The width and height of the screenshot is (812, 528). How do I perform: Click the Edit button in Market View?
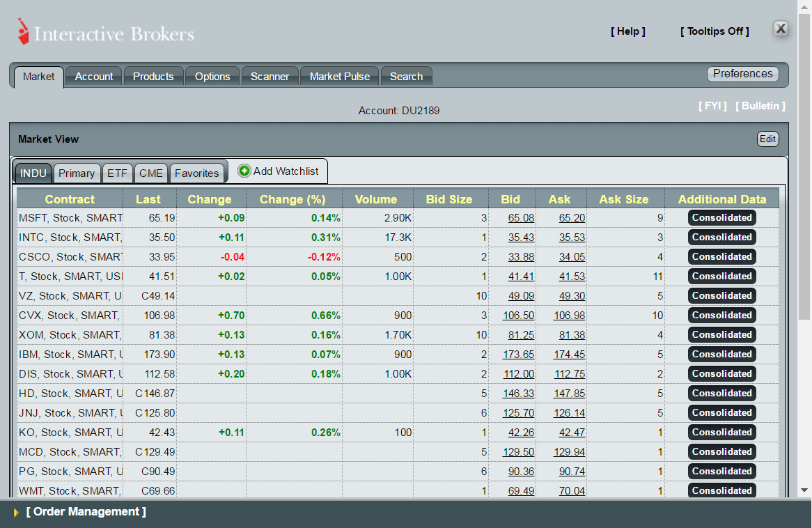pos(767,139)
